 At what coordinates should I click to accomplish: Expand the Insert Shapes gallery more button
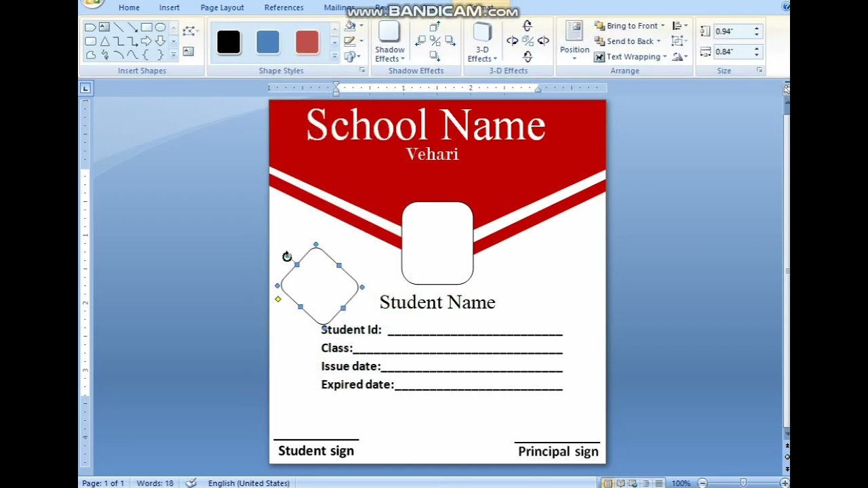[x=174, y=55]
